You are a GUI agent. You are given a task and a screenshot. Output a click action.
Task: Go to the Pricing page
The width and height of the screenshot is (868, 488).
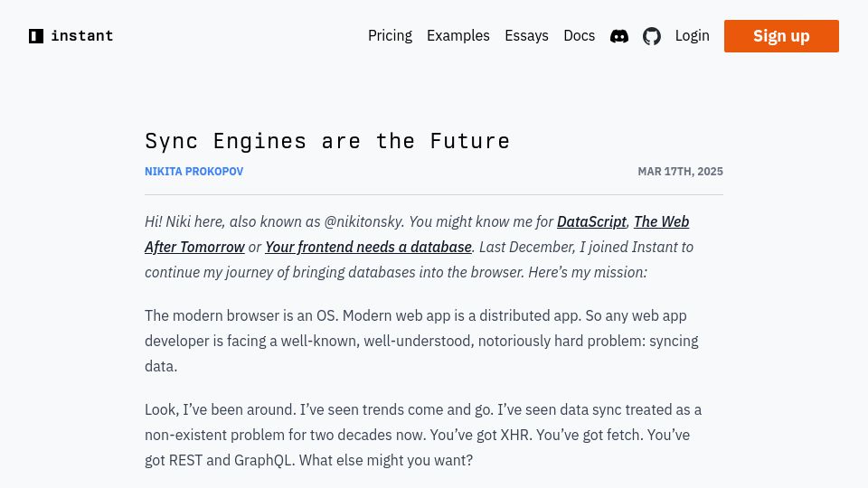pyautogui.click(x=390, y=36)
